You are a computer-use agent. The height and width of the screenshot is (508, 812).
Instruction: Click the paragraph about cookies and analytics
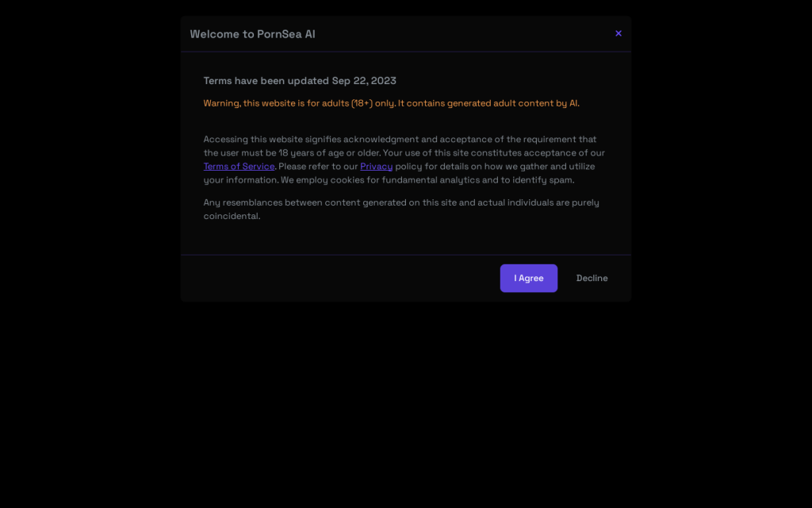404,160
